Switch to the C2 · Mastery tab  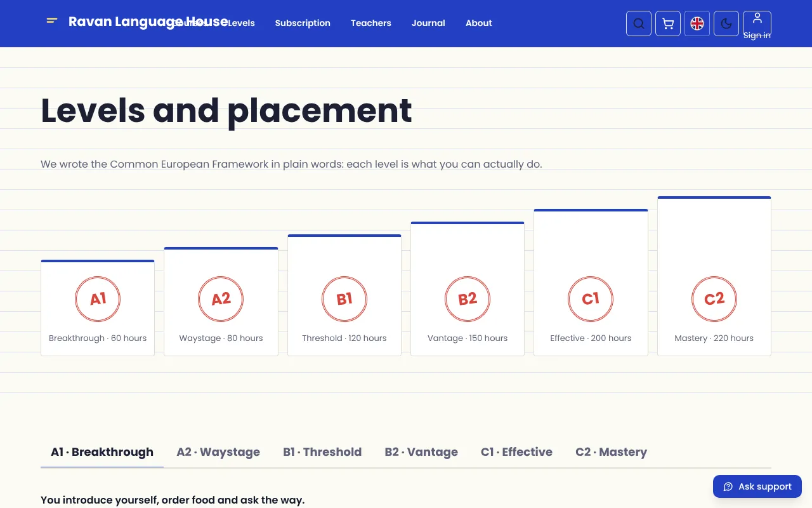coord(611,452)
